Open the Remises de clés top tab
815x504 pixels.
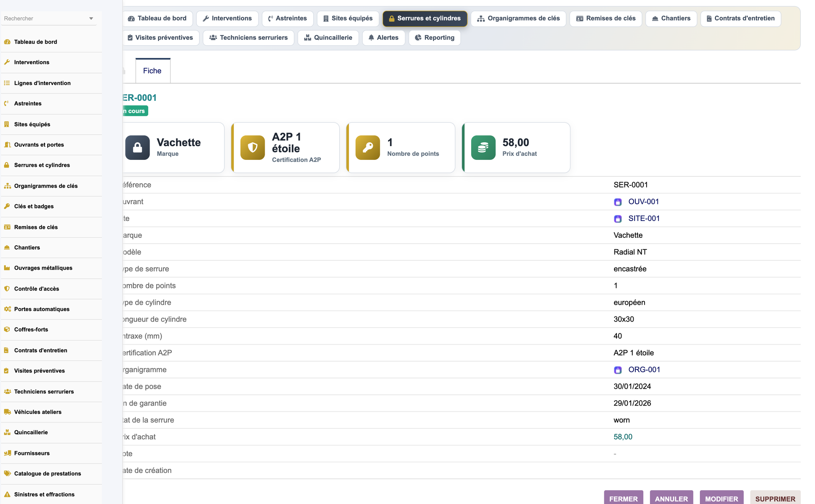click(x=606, y=18)
